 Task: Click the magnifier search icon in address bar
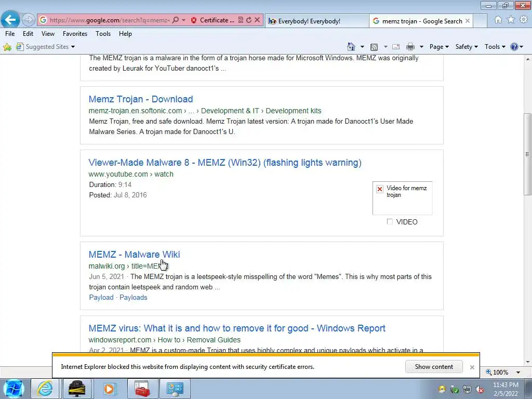coord(176,20)
